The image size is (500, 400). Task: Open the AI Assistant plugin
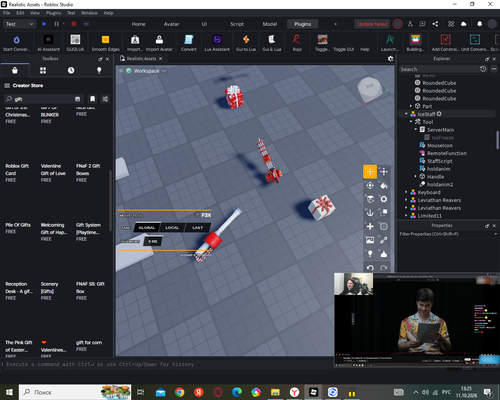click(x=48, y=43)
